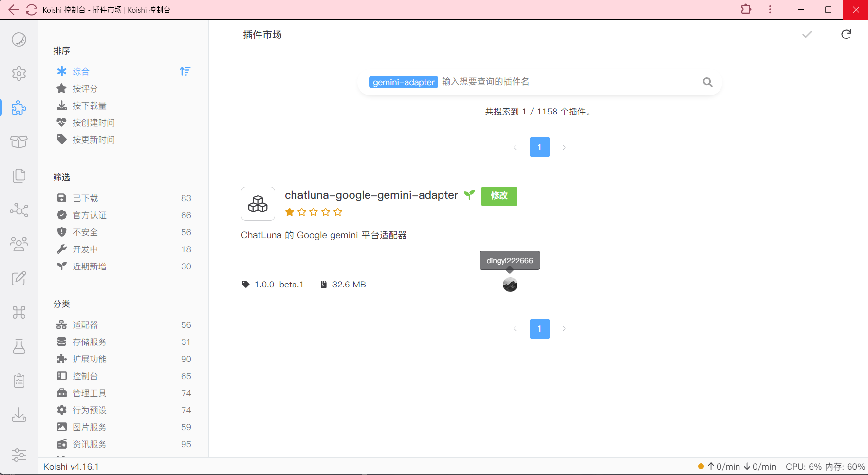Open the plugin market puzzle icon in sidebar
This screenshot has height=475, width=868.
[x=19, y=108]
